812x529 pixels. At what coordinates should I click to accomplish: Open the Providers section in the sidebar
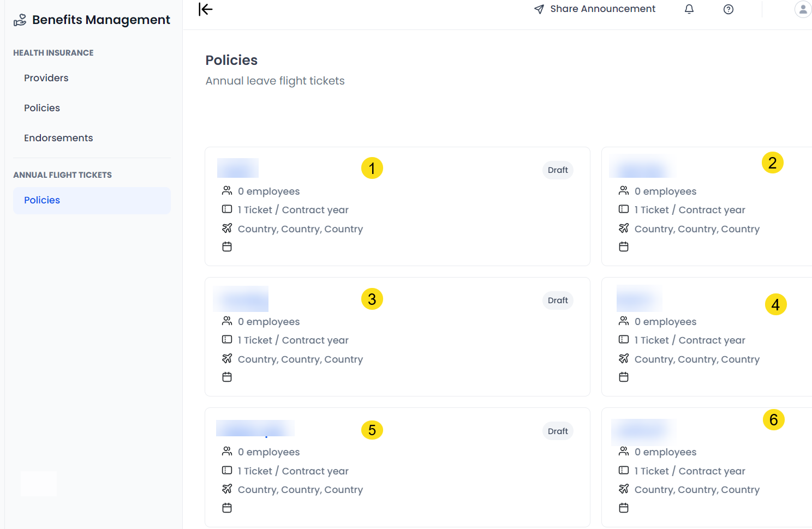coord(46,78)
